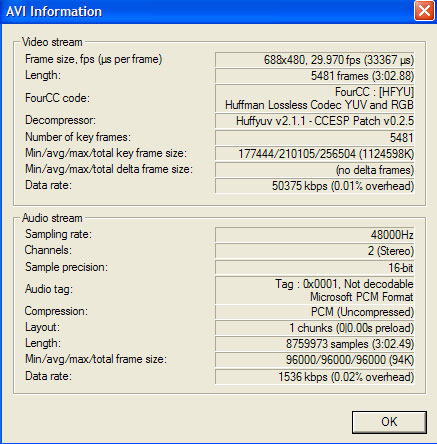Select the key frame size statistics field
The image size is (437, 444).
[x=315, y=154]
